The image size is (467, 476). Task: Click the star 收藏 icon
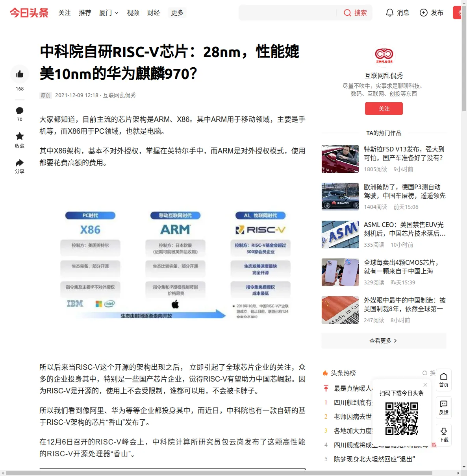coord(20,136)
